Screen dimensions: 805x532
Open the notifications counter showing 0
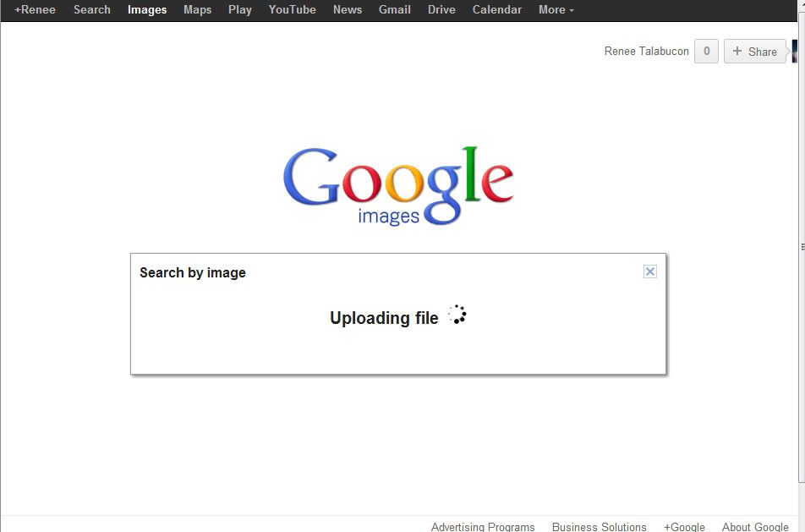pos(706,52)
